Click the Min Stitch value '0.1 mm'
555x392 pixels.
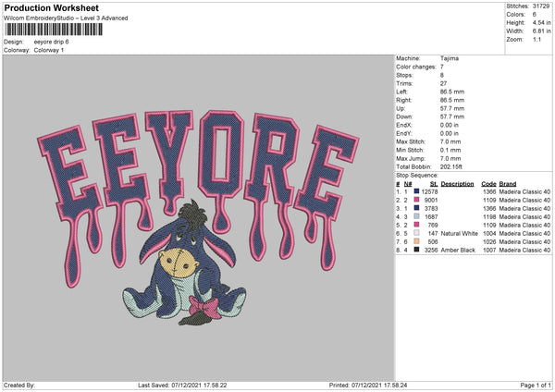[450, 150]
